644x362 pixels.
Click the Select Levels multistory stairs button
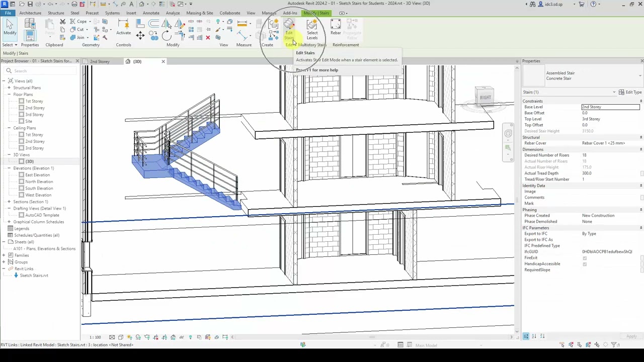coord(312,29)
